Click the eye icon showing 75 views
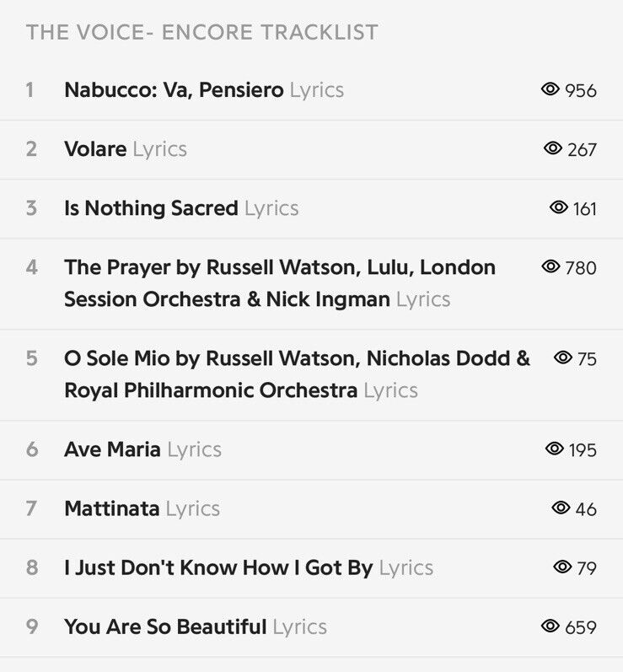 click(563, 358)
